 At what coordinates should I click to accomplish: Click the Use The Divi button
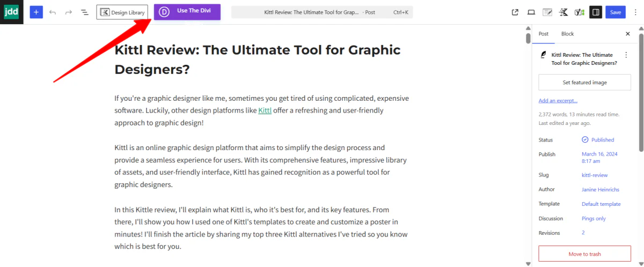click(187, 11)
